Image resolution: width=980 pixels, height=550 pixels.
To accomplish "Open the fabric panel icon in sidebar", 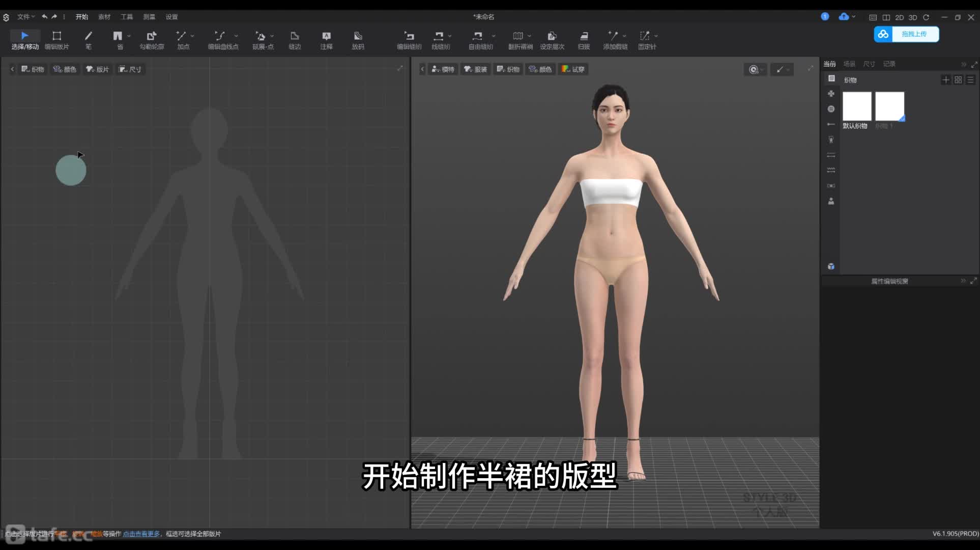I will [x=831, y=78].
